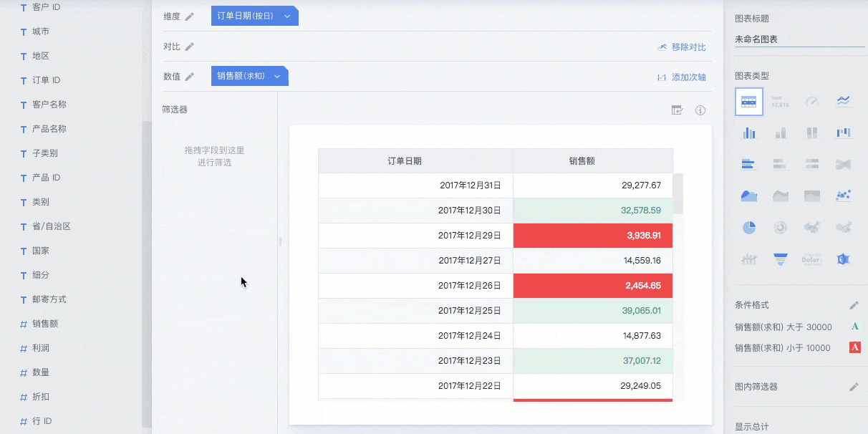Select the stacked column chart type

click(x=781, y=133)
